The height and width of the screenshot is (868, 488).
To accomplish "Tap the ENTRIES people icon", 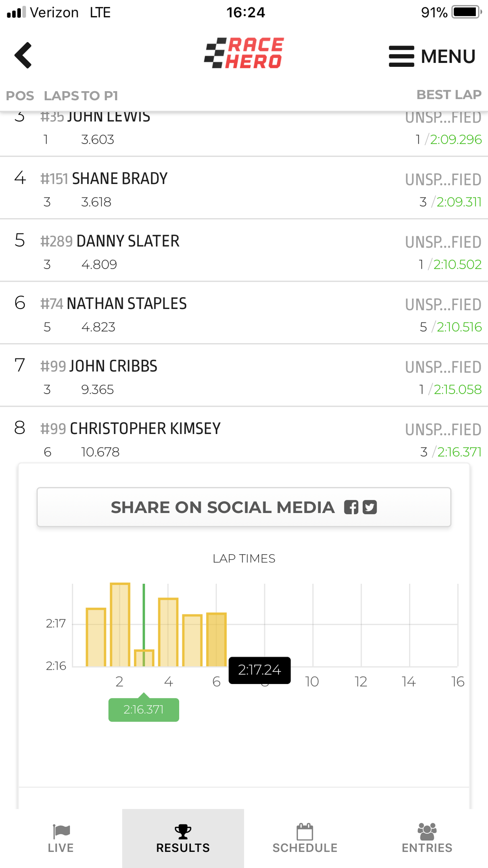I will point(427,831).
